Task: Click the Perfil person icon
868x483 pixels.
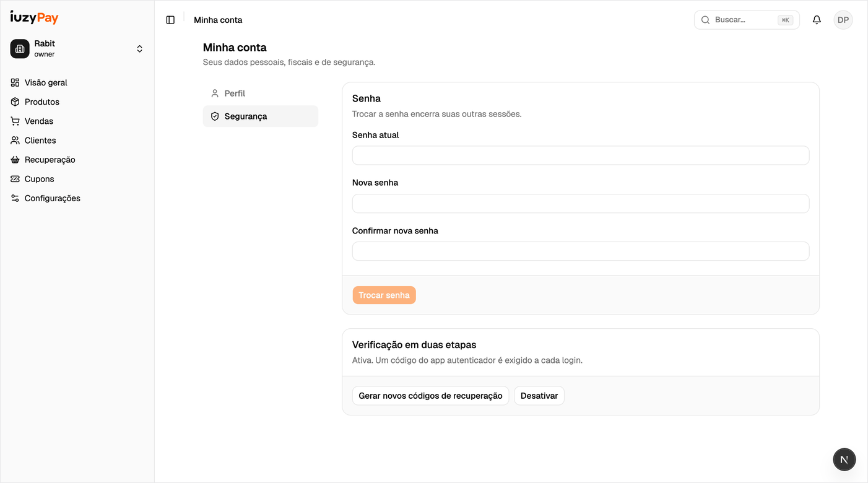Action: tap(215, 94)
